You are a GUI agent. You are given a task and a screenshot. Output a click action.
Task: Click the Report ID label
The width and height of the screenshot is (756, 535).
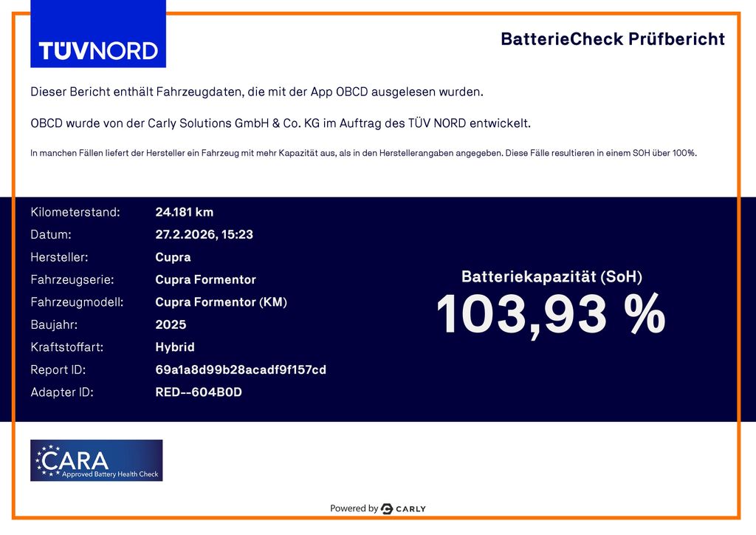click(x=58, y=369)
